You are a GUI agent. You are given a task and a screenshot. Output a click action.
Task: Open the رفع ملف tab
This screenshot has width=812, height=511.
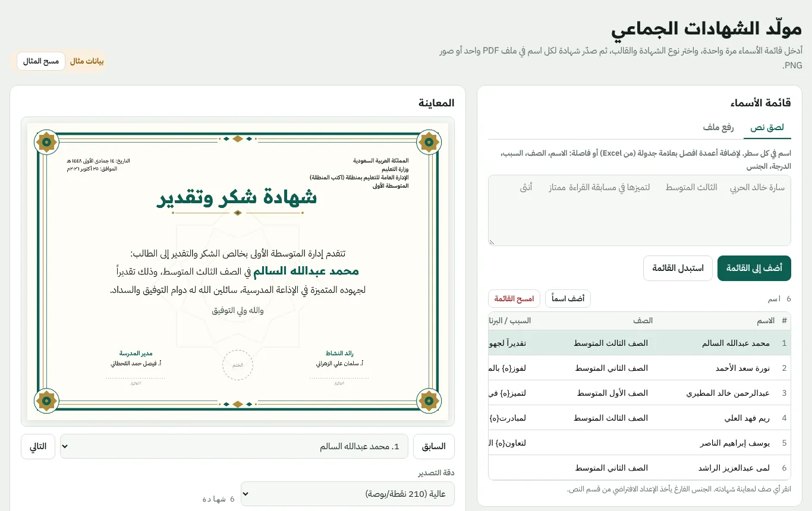[x=719, y=128]
